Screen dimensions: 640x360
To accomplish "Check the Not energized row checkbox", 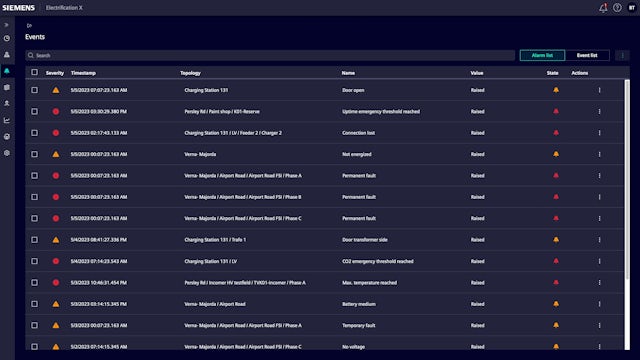I will coord(34,154).
